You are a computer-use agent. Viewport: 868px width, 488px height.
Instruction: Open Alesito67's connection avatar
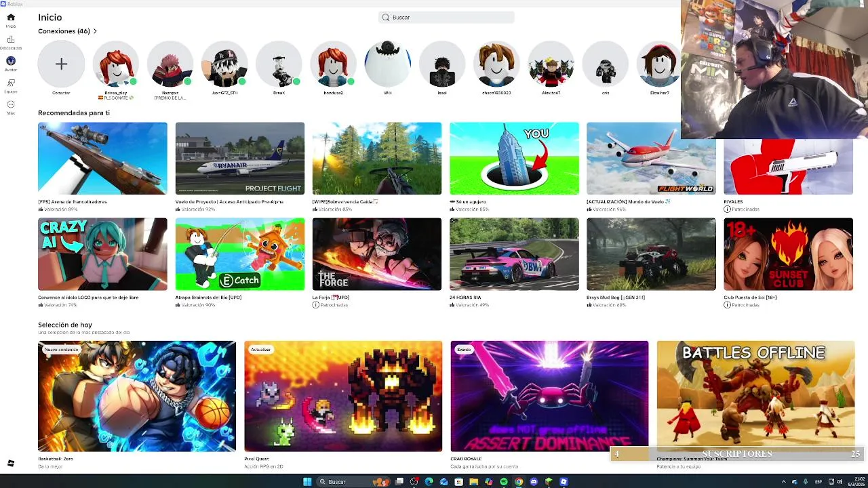point(551,64)
